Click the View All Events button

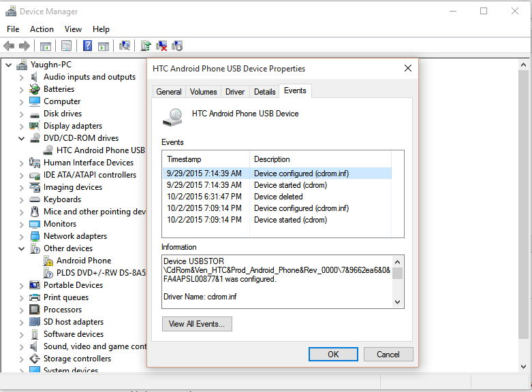point(197,324)
